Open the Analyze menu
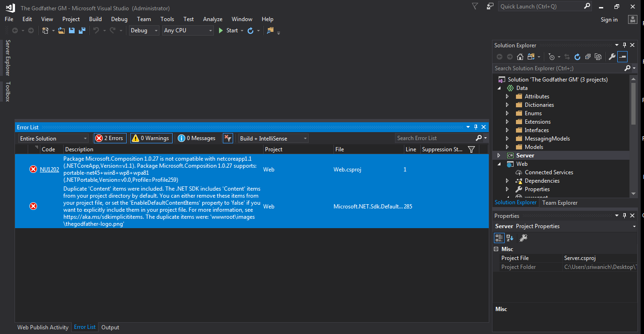 click(x=212, y=19)
